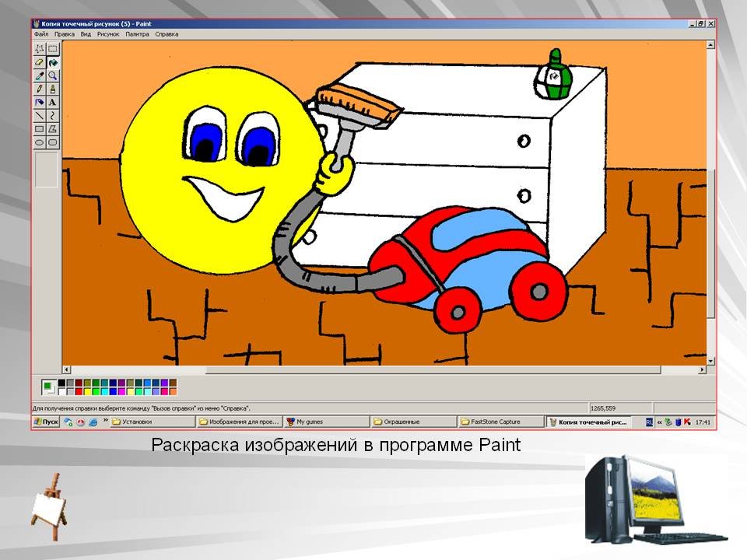Click the Пуск start button
Screen dimensions: 747x560
pyautogui.click(x=46, y=422)
